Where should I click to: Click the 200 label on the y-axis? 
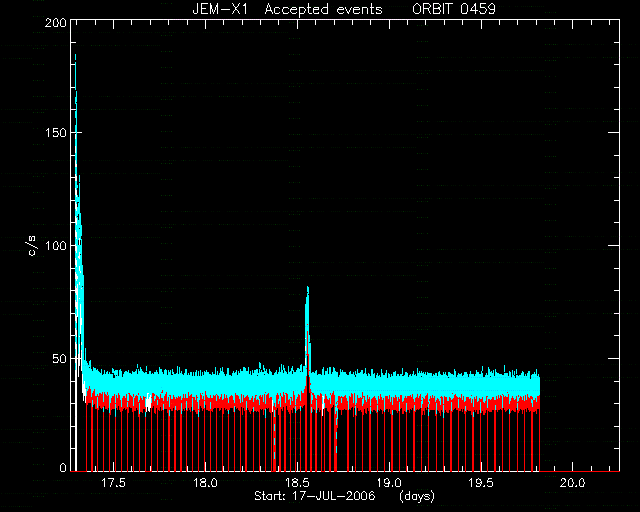[x=56, y=23]
